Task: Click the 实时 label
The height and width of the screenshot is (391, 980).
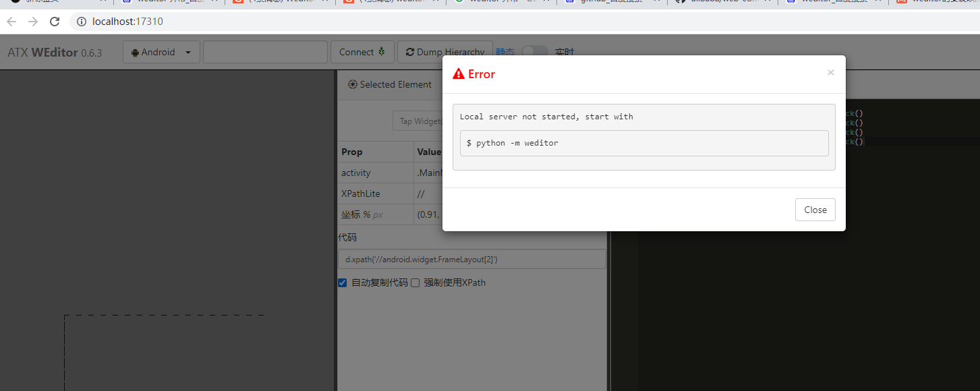Action: [x=565, y=52]
